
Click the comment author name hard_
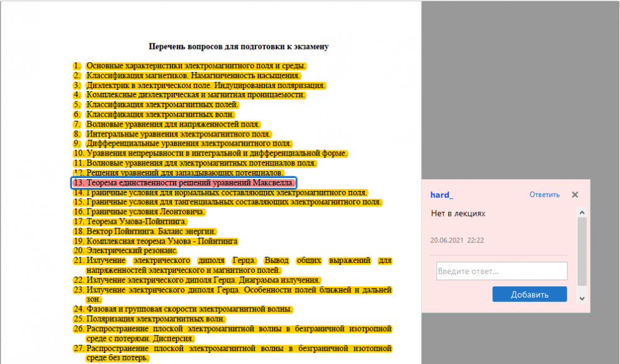point(441,195)
